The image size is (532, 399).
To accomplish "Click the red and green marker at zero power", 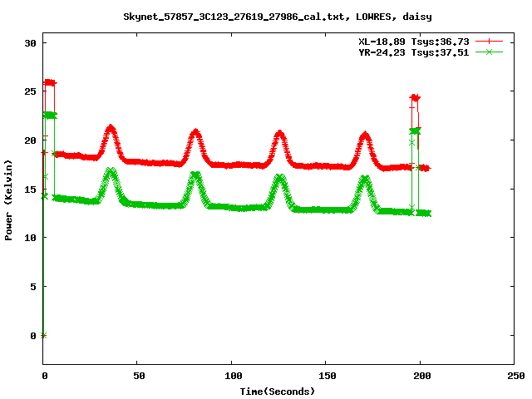I will (43, 336).
